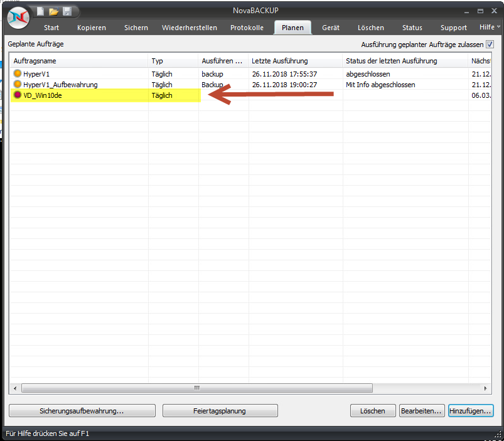This screenshot has height=441, width=504.
Task: Click the Sicherungsaufbewahrung... button
Action: [x=82, y=411]
